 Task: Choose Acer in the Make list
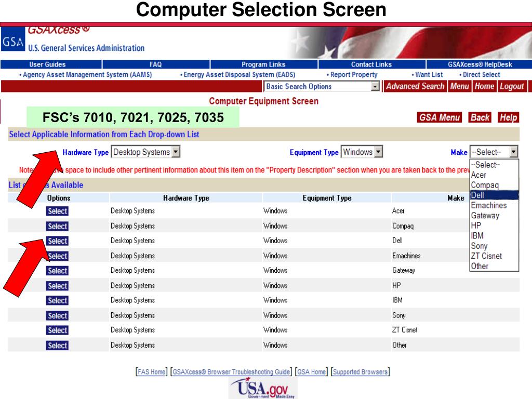point(495,175)
